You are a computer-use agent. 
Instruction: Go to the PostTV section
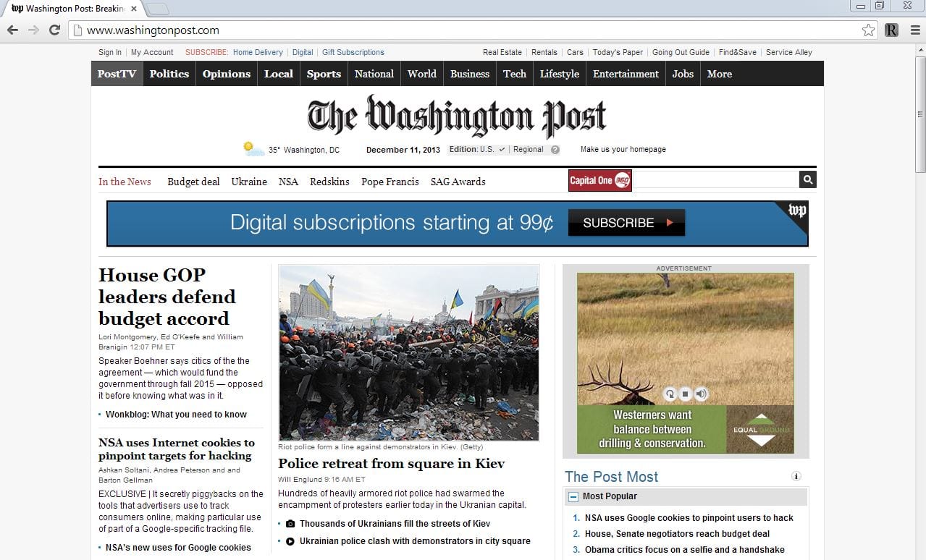(117, 74)
